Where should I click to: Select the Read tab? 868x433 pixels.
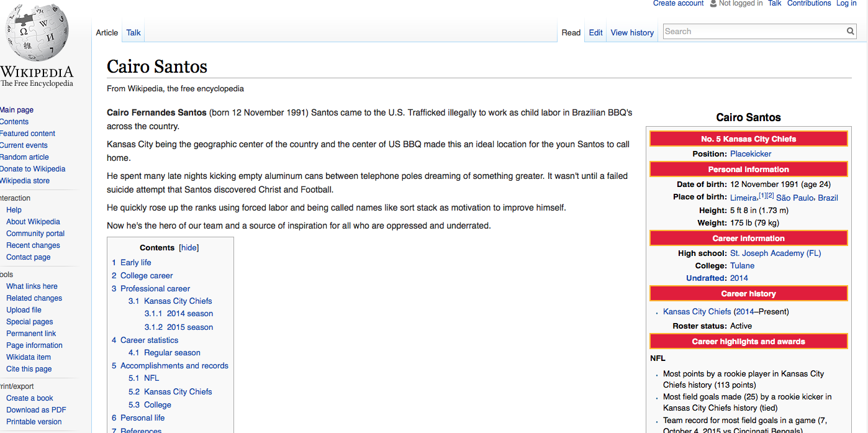[571, 32]
